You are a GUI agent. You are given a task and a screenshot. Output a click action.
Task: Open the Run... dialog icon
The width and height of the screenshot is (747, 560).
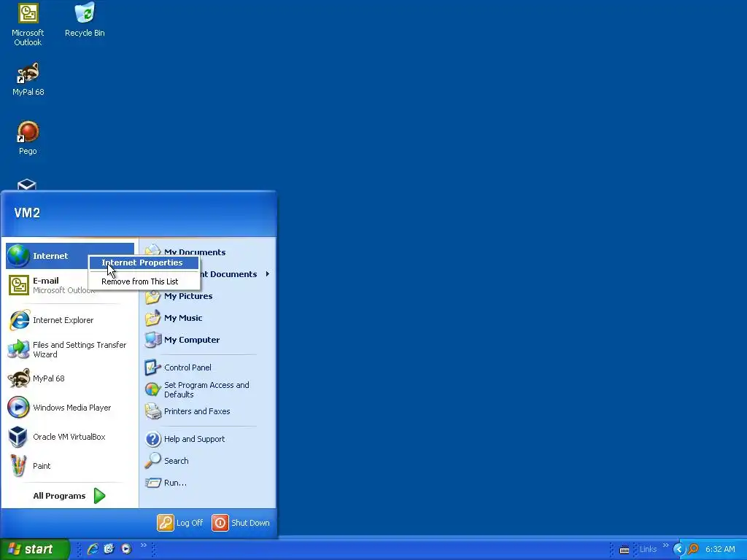click(153, 483)
